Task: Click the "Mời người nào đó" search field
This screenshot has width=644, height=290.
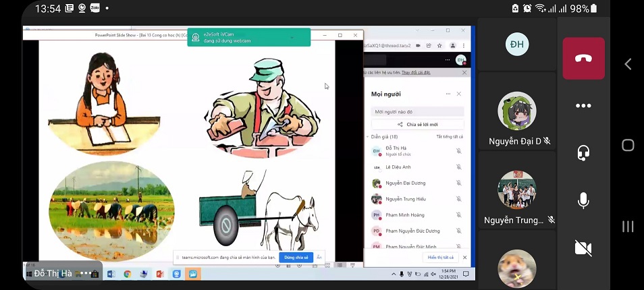Action: tap(417, 111)
